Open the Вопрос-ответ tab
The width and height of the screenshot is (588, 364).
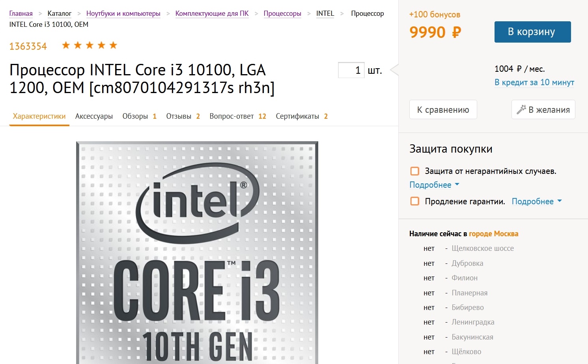tap(237, 116)
